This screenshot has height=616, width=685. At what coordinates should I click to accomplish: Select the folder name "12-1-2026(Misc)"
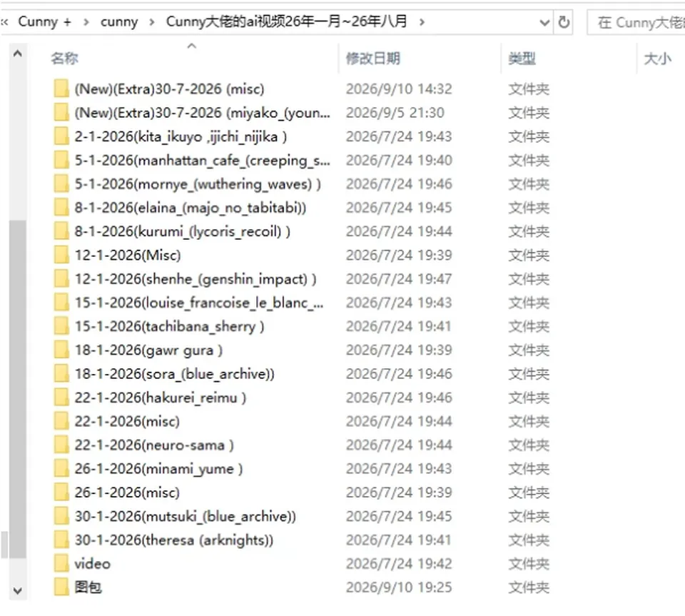point(128,255)
